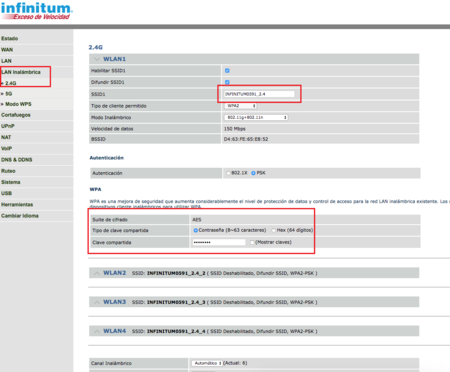
Task: Open UPnP settings
Action: (x=8, y=126)
